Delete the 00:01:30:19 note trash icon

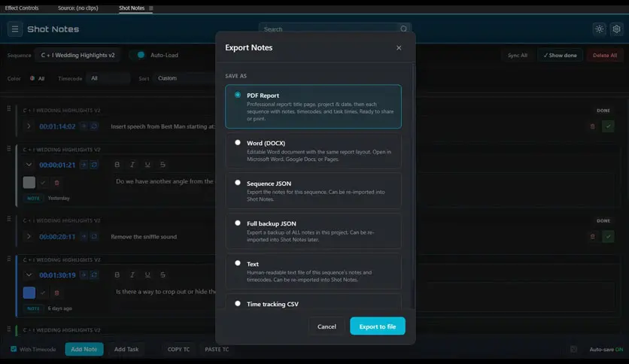tap(56, 293)
